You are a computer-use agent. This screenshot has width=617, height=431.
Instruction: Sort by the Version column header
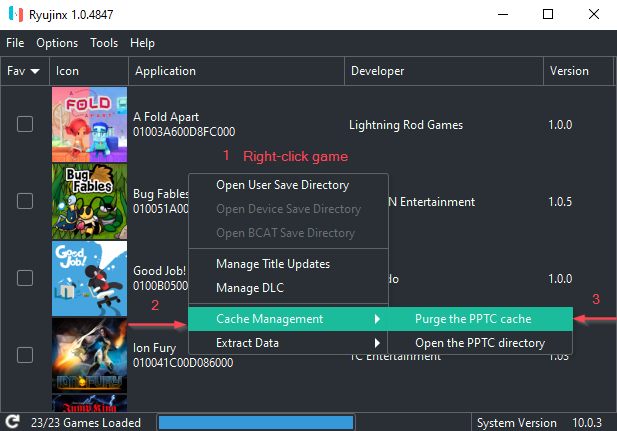tap(578, 71)
